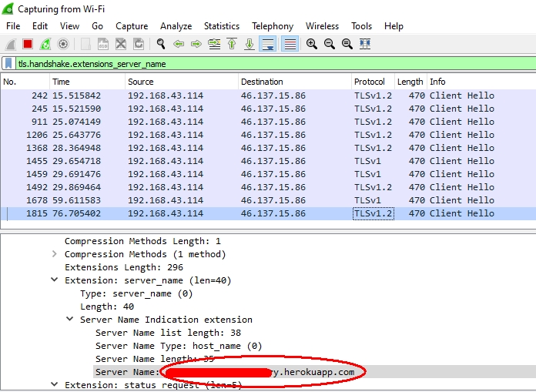This screenshot has width=536, height=392.
Task: Sort packets by the Time column header
Action: tap(88, 82)
